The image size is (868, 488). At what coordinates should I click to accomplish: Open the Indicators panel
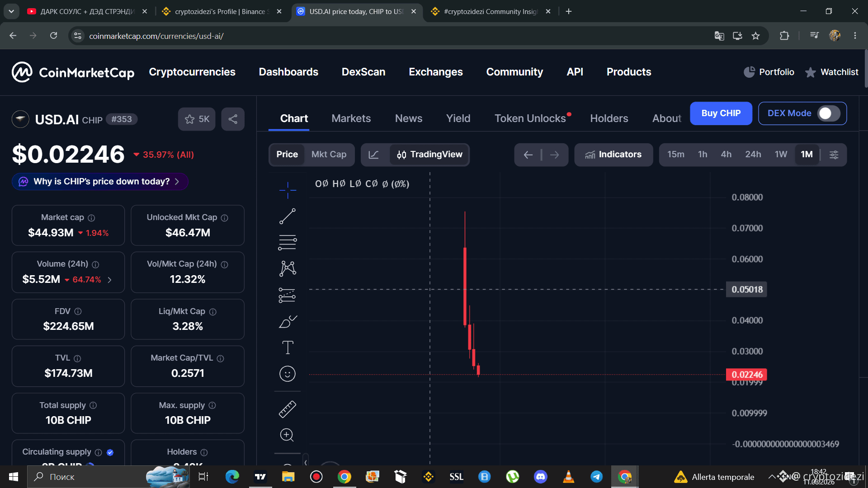[613, 155]
